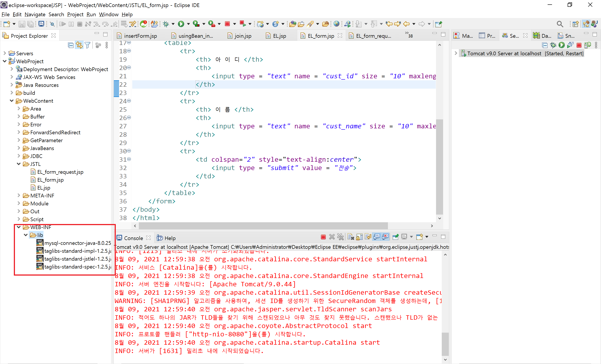
Task: Expand the Servers project node
Action: tap(5, 53)
